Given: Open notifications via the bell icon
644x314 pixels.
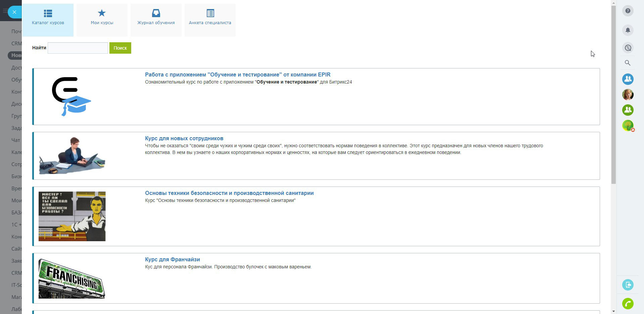Looking at the screenshot, I should point(628,30).
